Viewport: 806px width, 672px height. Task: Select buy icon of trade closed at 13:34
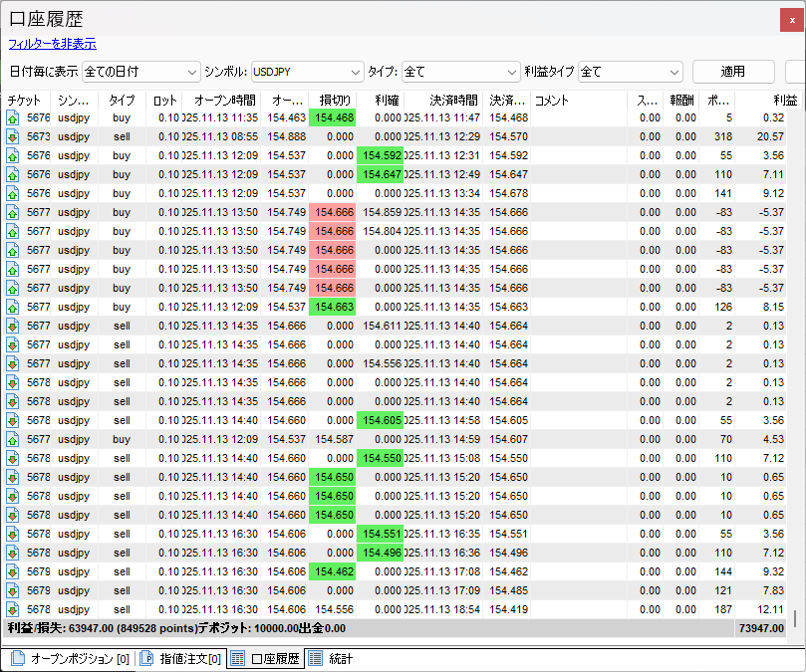pyautogui.click(x=13, y=193)
